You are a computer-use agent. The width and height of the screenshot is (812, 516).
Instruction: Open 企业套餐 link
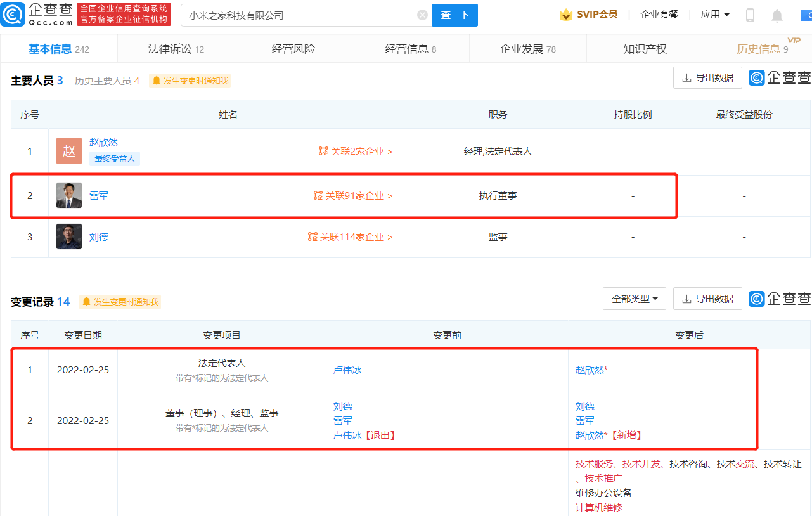click(x=659, y=15)
